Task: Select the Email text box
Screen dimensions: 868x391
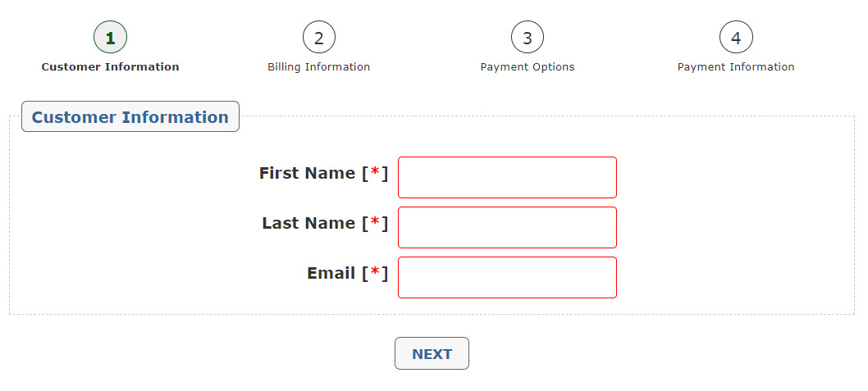Action: pos(507,277)
